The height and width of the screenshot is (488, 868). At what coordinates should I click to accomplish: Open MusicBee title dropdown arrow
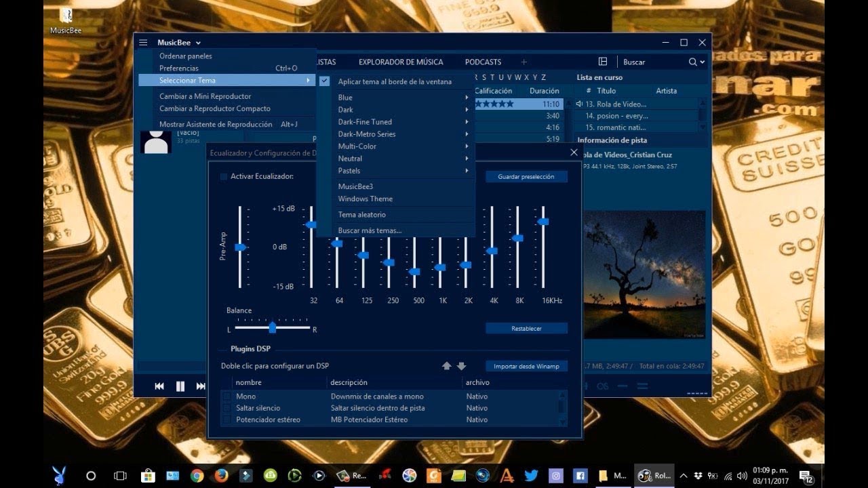tap(198, 43)
